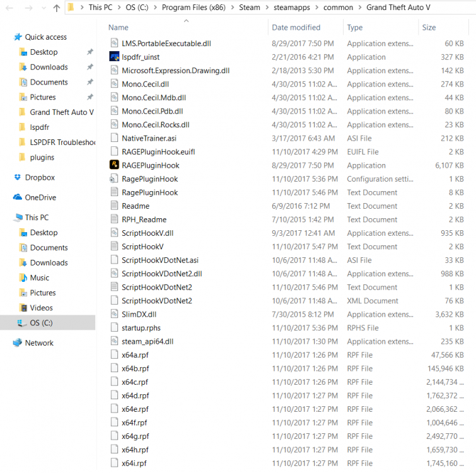Click the Quick access star icon
476x473 pixels.
click(18, 37)
